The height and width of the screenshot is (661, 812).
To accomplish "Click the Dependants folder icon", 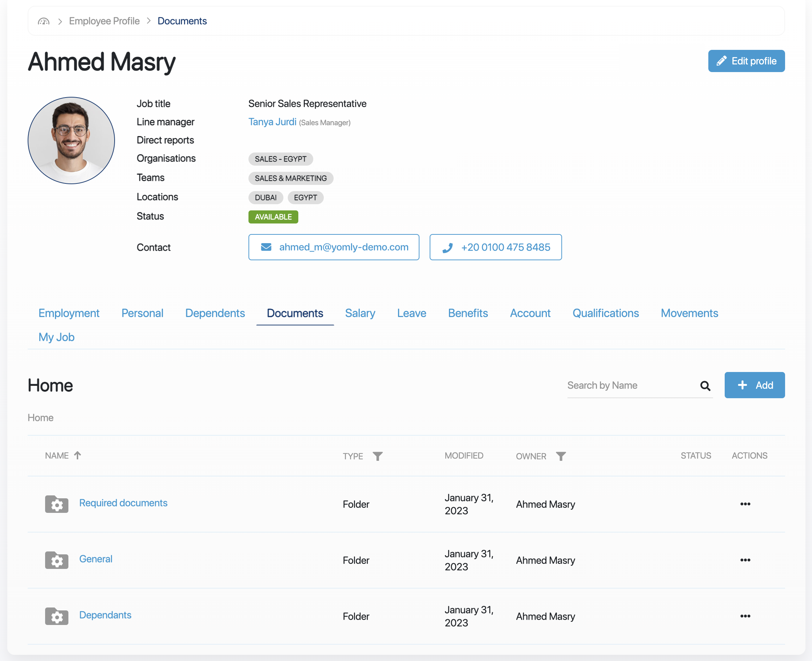I will click(x=57, y=616).
